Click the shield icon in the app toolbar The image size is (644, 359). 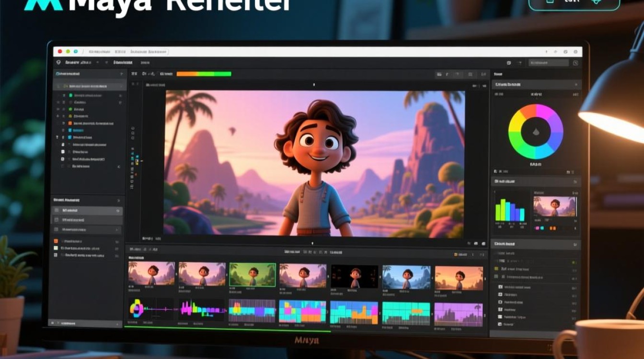[x=58, y=62]
